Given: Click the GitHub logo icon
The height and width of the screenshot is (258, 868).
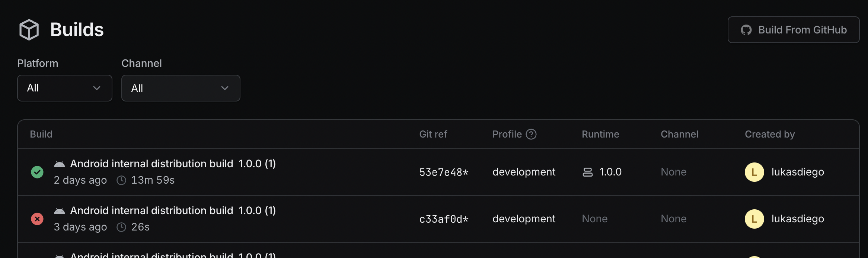Looking at the screenshot, I should pyautogui.click(x=746, y=30).
